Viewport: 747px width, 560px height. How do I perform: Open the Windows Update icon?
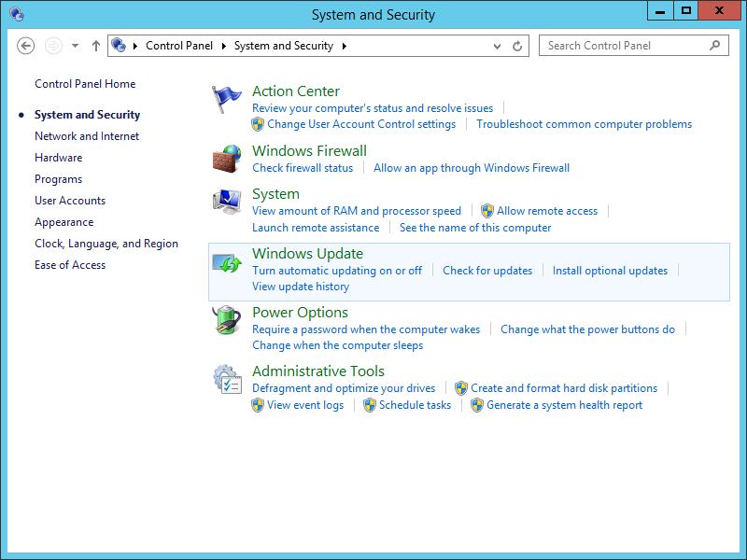(x=227, y=263)
